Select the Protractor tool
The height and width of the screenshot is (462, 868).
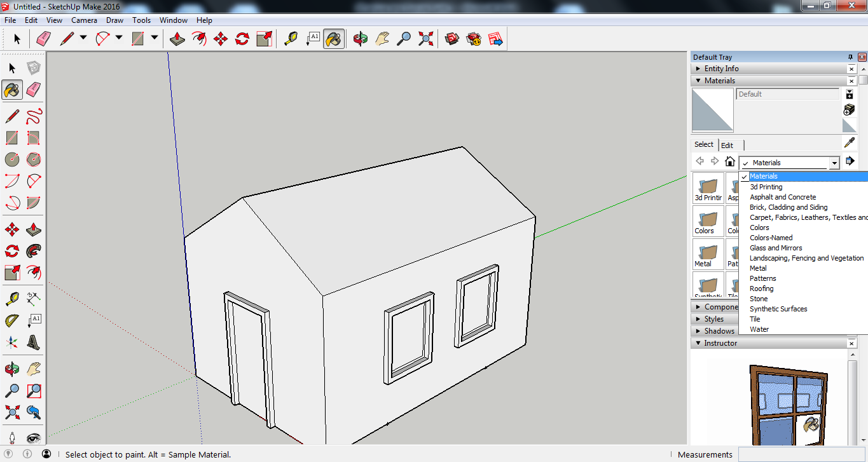click(x=12, y=320)
